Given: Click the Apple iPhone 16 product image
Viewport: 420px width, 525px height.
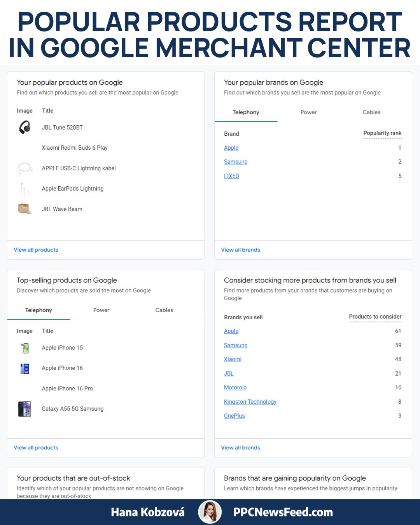Looking at the screenshot, I should [x=25, y=368].
